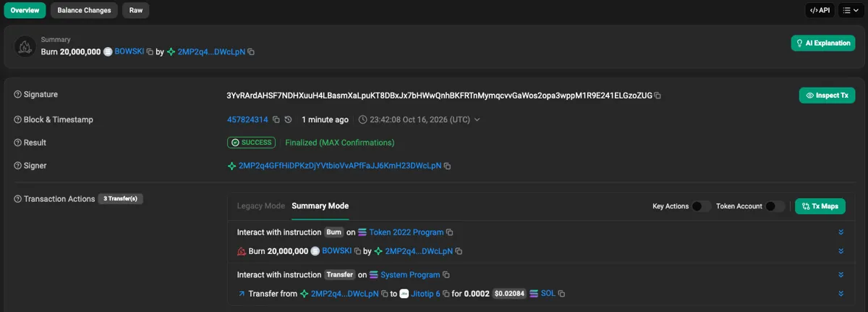The width and height of the screenshot is (868, 312).
Task: Open System Program link
Action: pyautogui.click(x=410, y=275)
